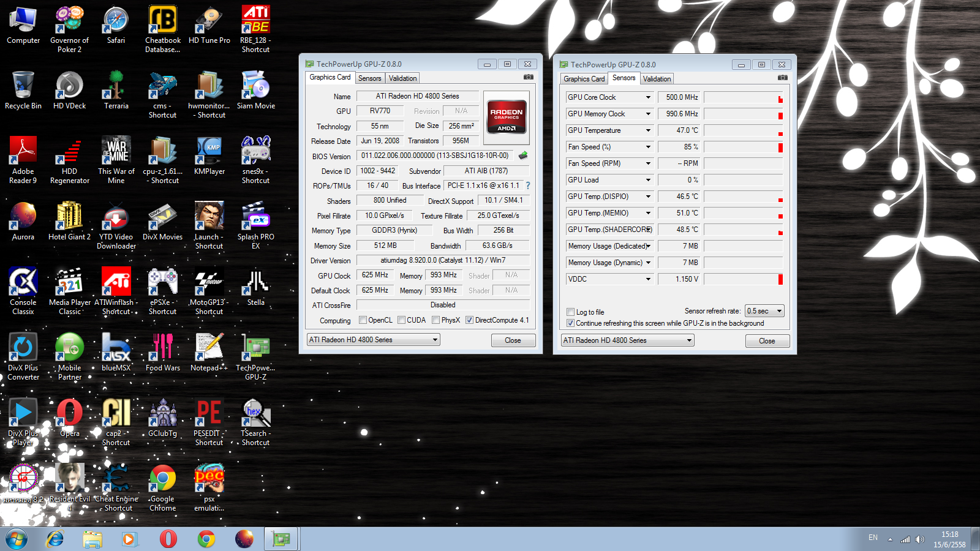Image resolution: width=980 pixels, height=551 pixels.
Task: Select the Sensors tab in the right GPU-Z window
Action: click(x=624, y=78)
